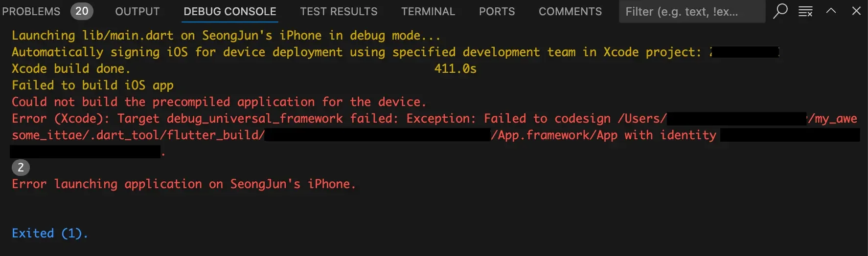Maximize the panel with the chevron-up icon
This screenshot has width=868, height=256.
(x=831, y=11)
